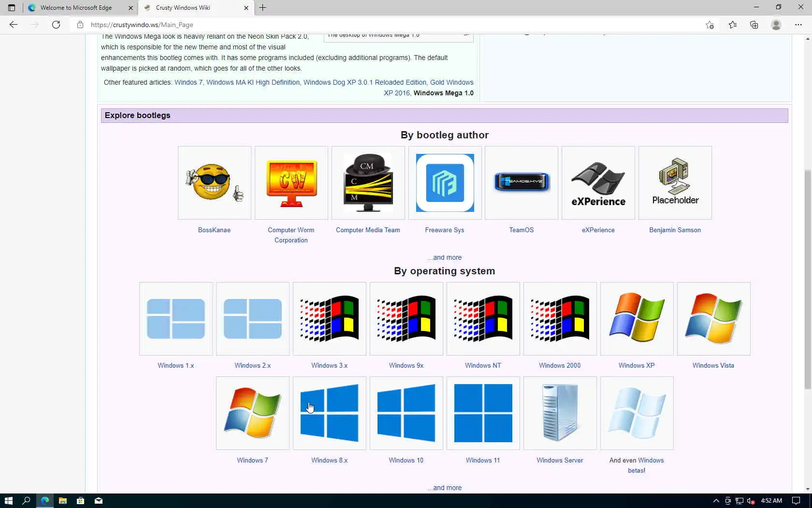Viewport: 812px width, 508px height.
Task: Open the network status tray icon
Action: coord(739,501)
